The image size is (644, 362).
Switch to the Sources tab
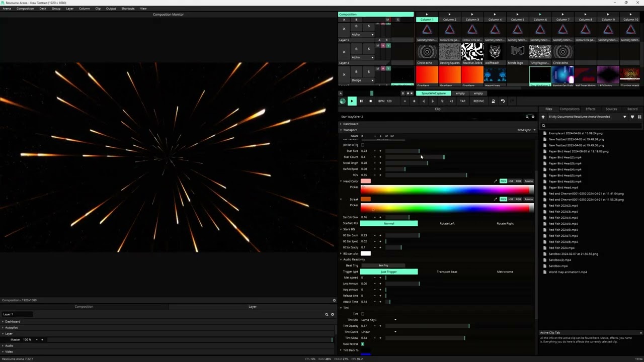point(611,109)
